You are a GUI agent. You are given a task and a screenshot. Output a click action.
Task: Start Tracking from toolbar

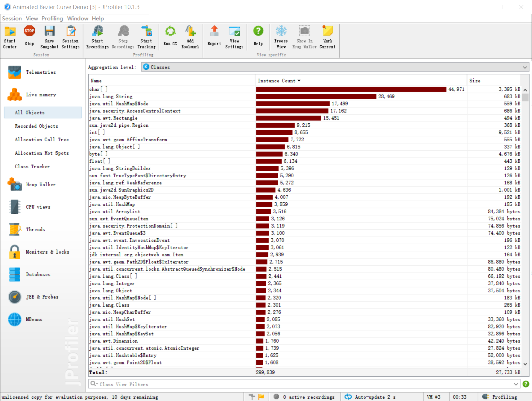coord(146,37)
